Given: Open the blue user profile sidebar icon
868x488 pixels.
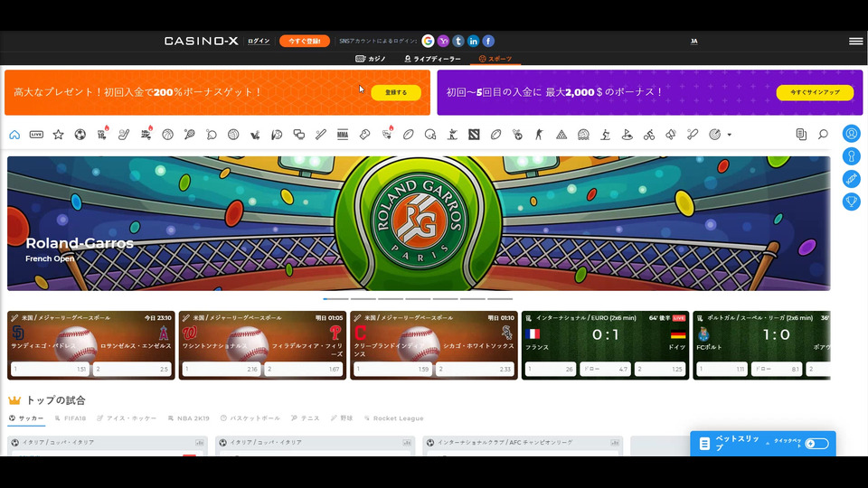Looking at the screenshot, I should coord(852,134).
